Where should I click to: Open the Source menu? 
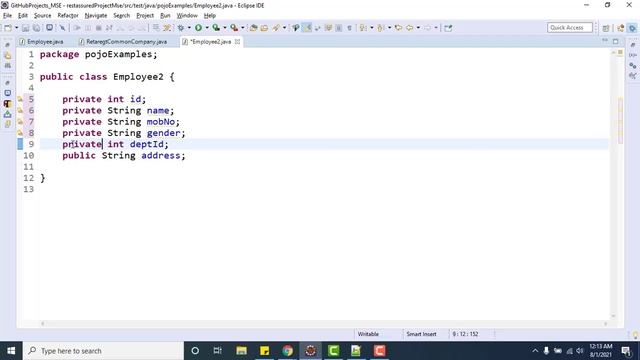(x=42, y=16)
